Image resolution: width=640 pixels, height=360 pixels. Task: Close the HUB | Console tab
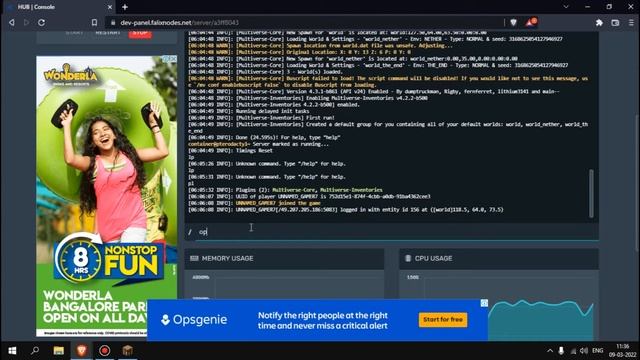pos(110,7)
